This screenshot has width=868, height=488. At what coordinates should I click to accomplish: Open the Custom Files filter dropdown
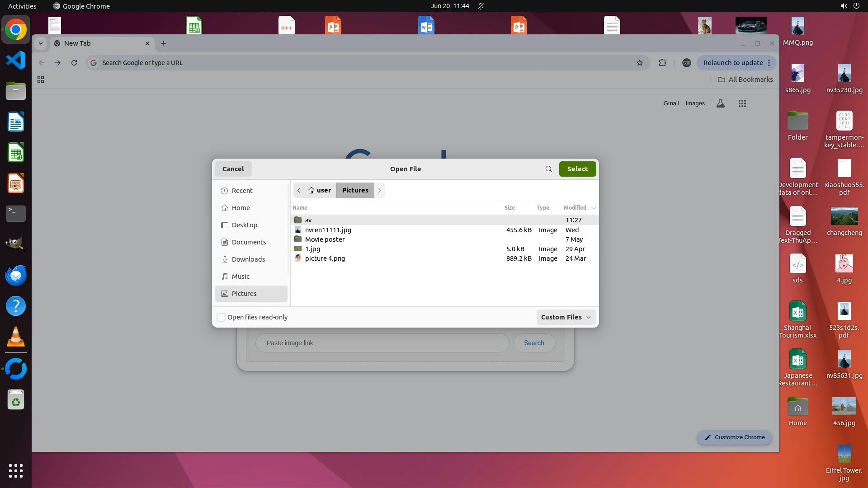point(566,317)
